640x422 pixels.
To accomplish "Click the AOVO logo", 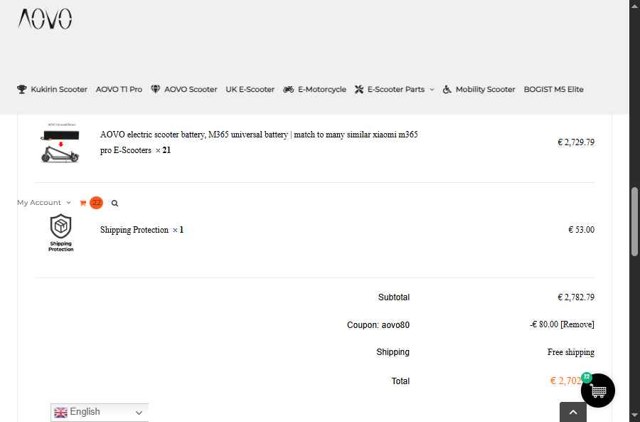I will point(45,19).
